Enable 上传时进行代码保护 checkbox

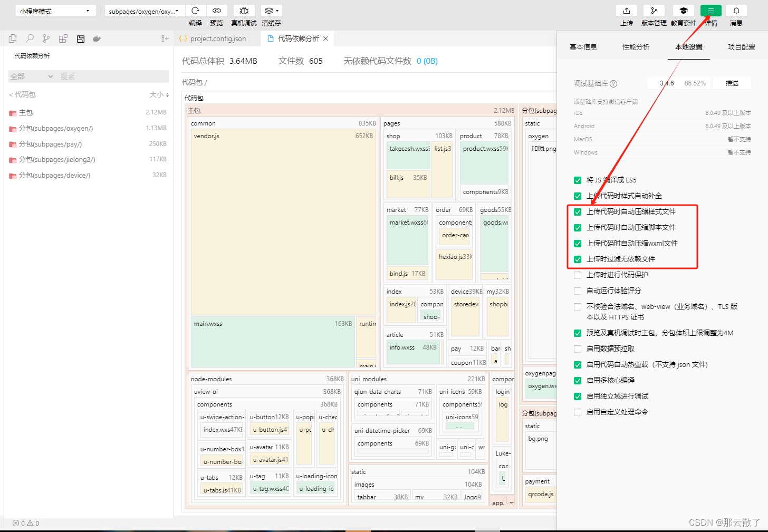coord(578,275)
